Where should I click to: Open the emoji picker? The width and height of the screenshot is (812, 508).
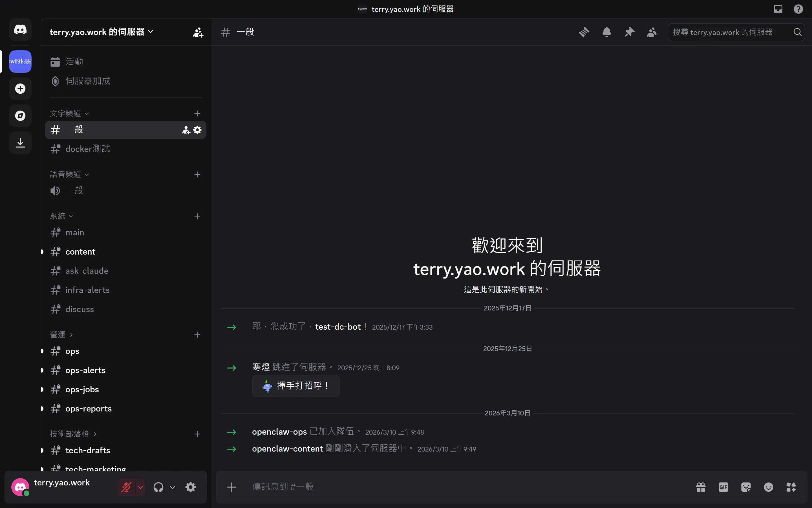(x=768, y=487)
